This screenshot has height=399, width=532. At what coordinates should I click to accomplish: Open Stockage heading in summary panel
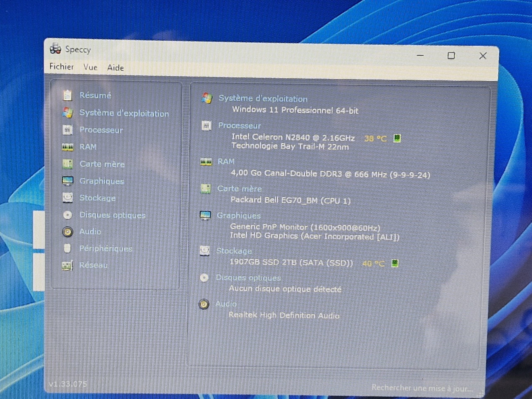234,251
